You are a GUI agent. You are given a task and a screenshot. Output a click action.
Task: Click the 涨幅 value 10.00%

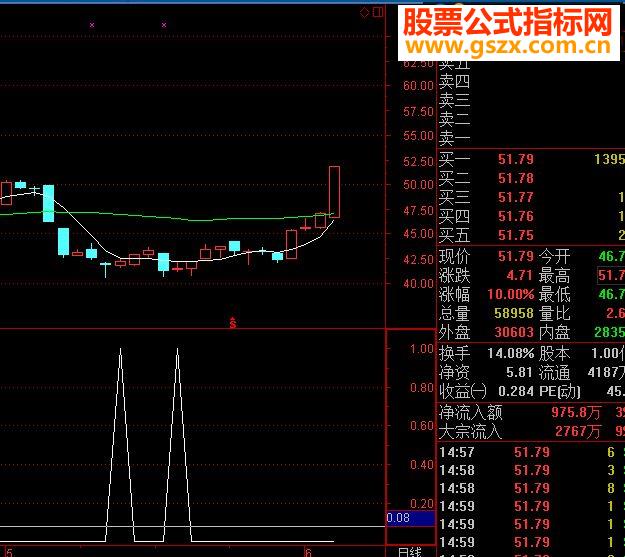click(x=511, y=294)
